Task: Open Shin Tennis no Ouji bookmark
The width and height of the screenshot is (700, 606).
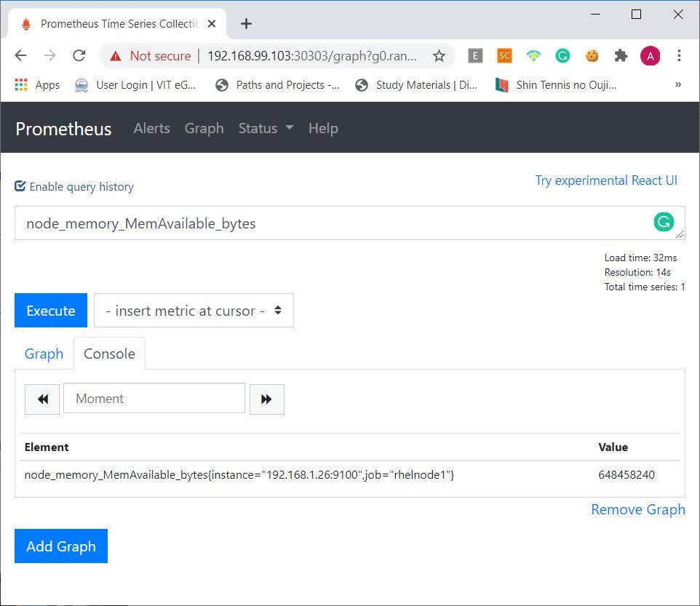Action: point(556,85)
